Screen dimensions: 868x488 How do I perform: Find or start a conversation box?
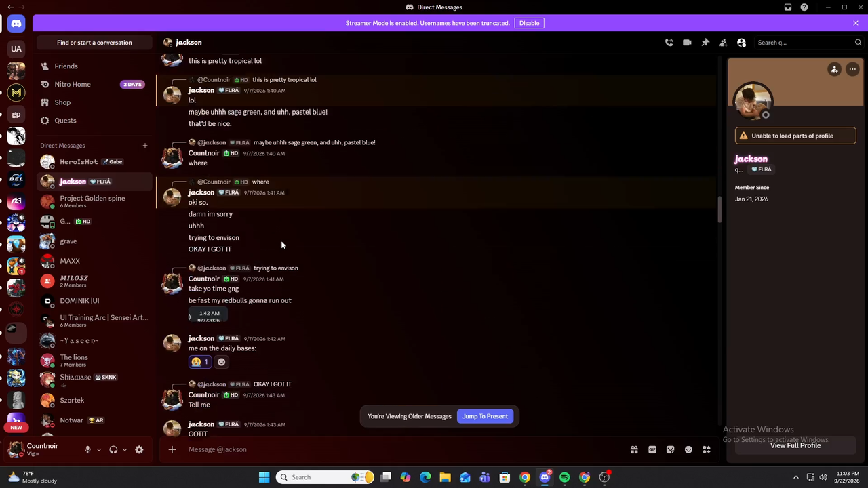[x=94, y=43]
